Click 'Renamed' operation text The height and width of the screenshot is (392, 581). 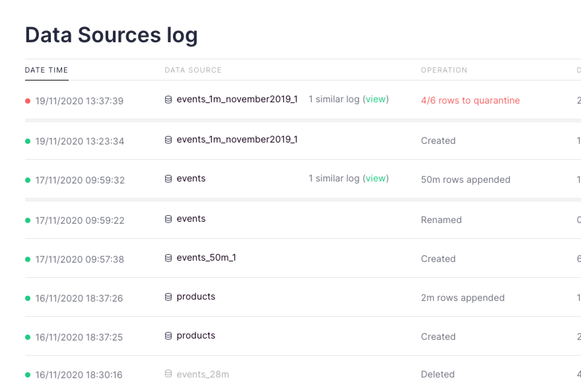(441, 220)
